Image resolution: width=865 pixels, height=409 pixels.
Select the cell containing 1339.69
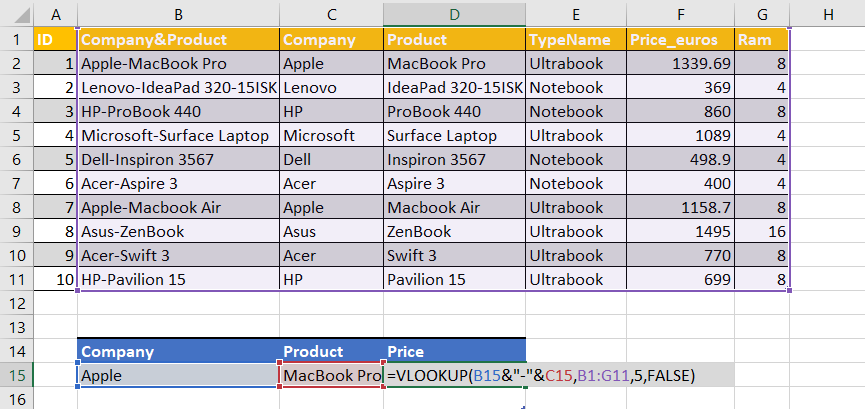click(x=679, y=63)
